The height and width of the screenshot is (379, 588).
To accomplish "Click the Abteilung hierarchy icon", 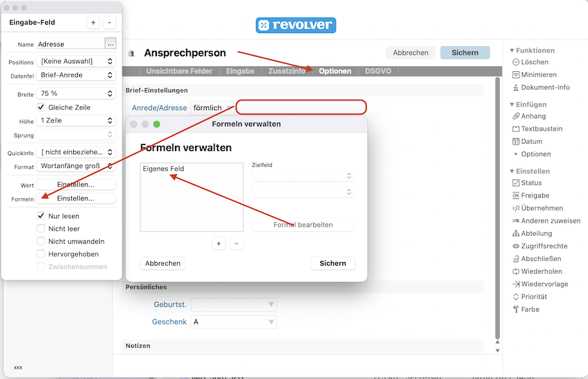I will click(516, 233).
